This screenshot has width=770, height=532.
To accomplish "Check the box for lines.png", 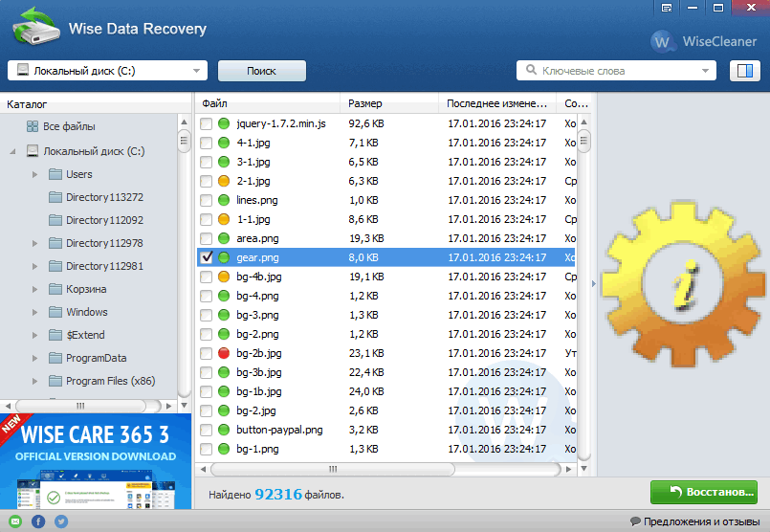I will click(x=207, y=200).
